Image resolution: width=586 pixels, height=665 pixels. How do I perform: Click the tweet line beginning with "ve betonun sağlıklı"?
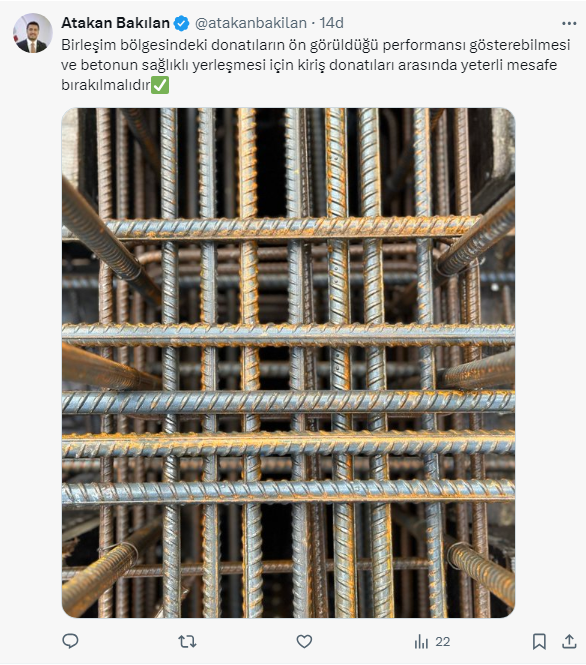click(x=309, y=65)
